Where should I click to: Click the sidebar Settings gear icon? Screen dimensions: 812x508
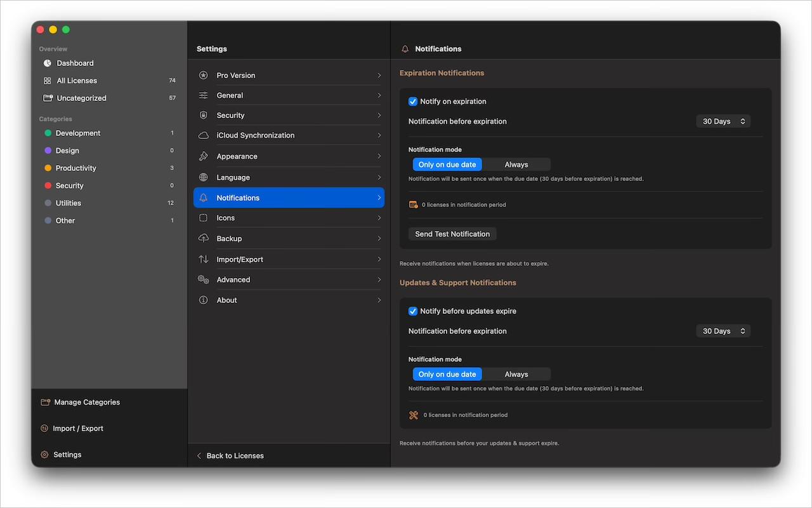coord(44,455)
